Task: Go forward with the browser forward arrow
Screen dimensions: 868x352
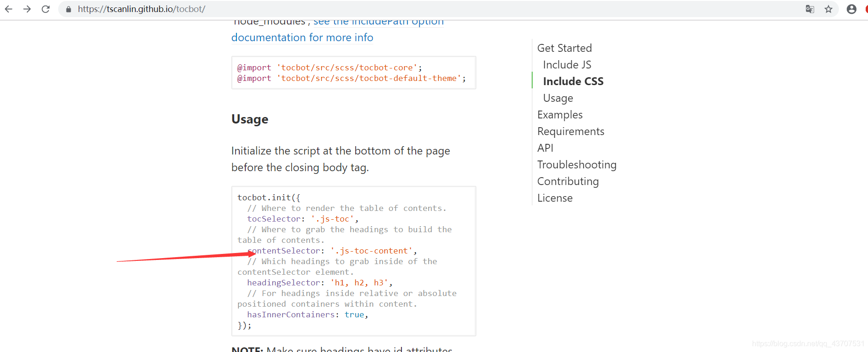Action: (27, 9)
